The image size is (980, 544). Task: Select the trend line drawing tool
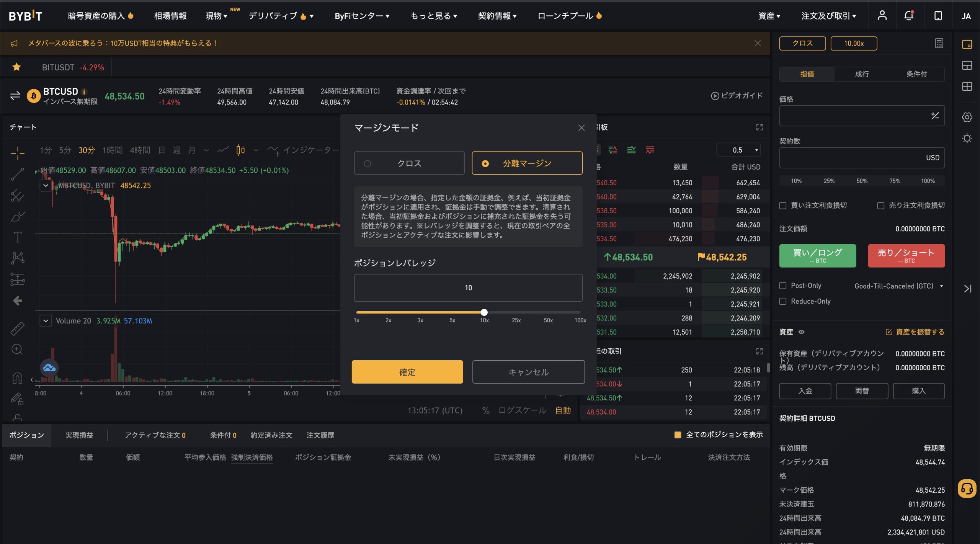[x=17, y=174]
